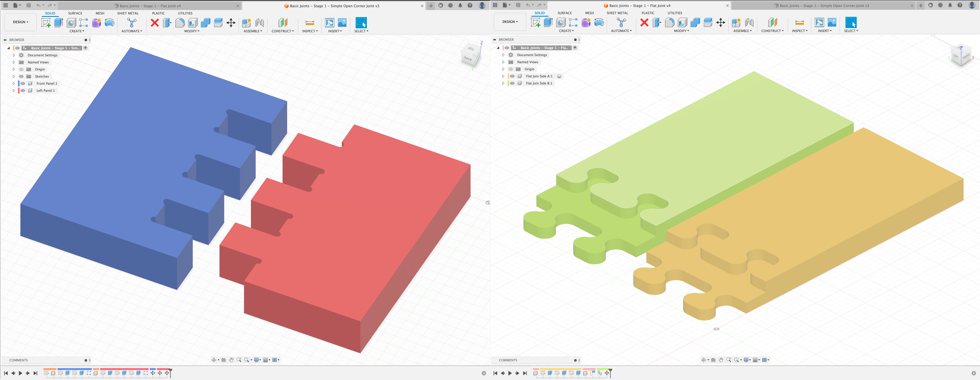The height and width of the screenshot is (380, 980).
Task: Go to timeline end in right window
Action: 525,373
